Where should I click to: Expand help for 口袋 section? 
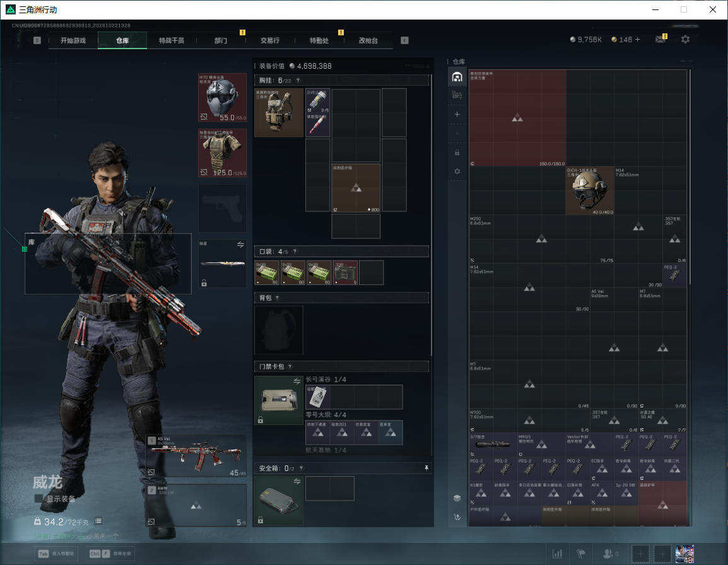point(295,252)
